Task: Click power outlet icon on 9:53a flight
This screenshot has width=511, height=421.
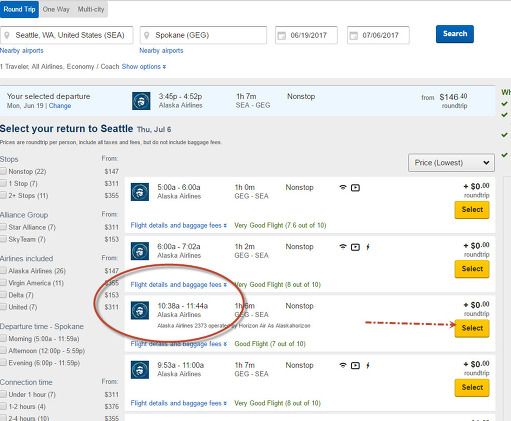Action: pyautogui.click(x=368, y=366)
